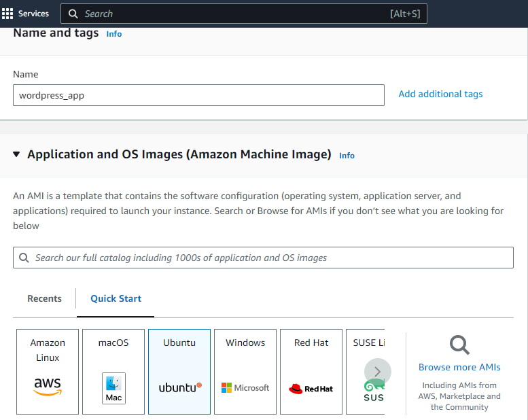This screenshot has height=420, width=528.
Task: Show next AMI options with arrow
Action: click(377, 372)
